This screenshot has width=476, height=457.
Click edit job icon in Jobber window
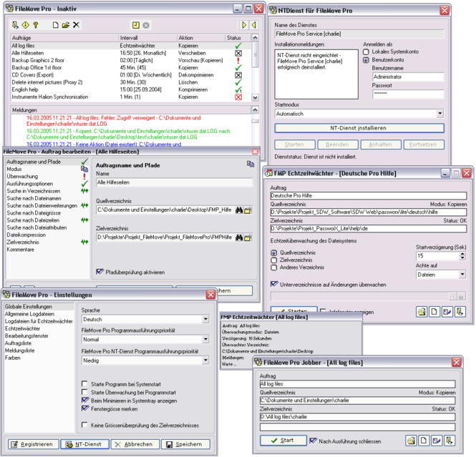click(437, 441)
